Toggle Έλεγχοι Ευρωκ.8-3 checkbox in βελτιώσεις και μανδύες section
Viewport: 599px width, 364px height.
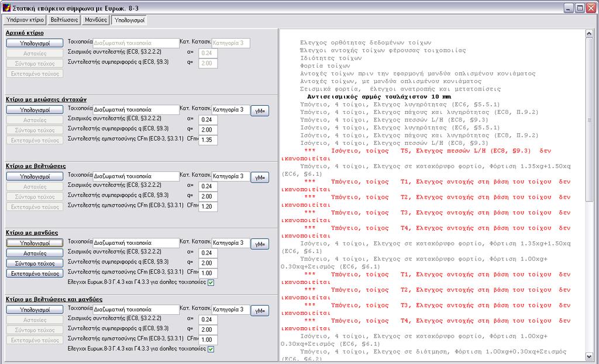[x=211, y=349]
